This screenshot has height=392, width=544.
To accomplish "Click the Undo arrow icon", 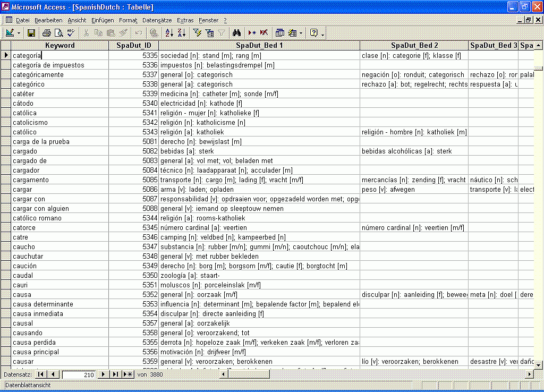I will tap(139, 33).
